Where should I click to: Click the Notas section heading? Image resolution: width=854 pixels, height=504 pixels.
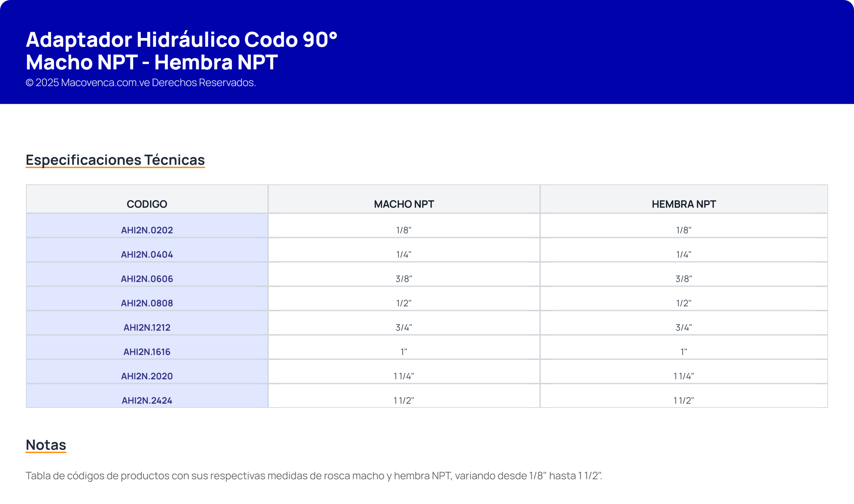(x=46, y=445)
